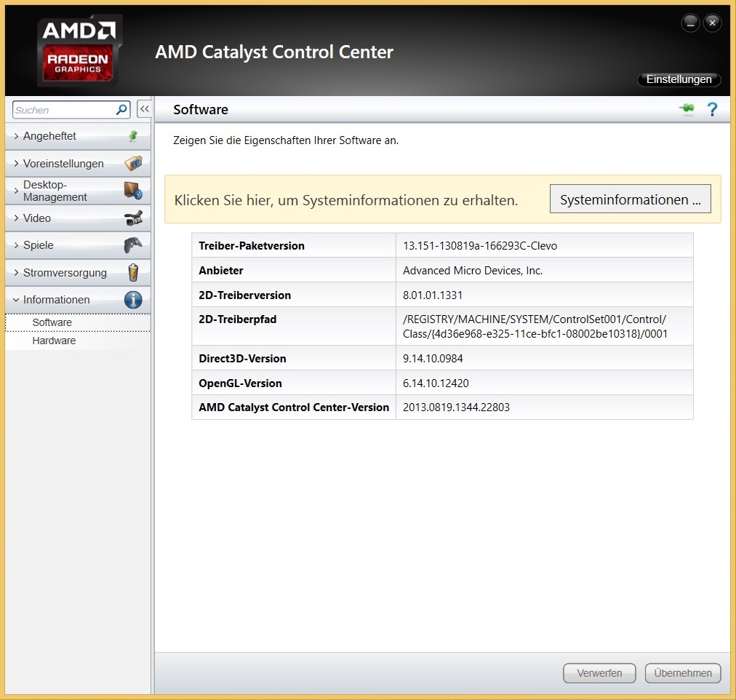This screenshot has width=736, height=700.
Task: Click the value 8.01.01.1331
Action: (433, 295)
